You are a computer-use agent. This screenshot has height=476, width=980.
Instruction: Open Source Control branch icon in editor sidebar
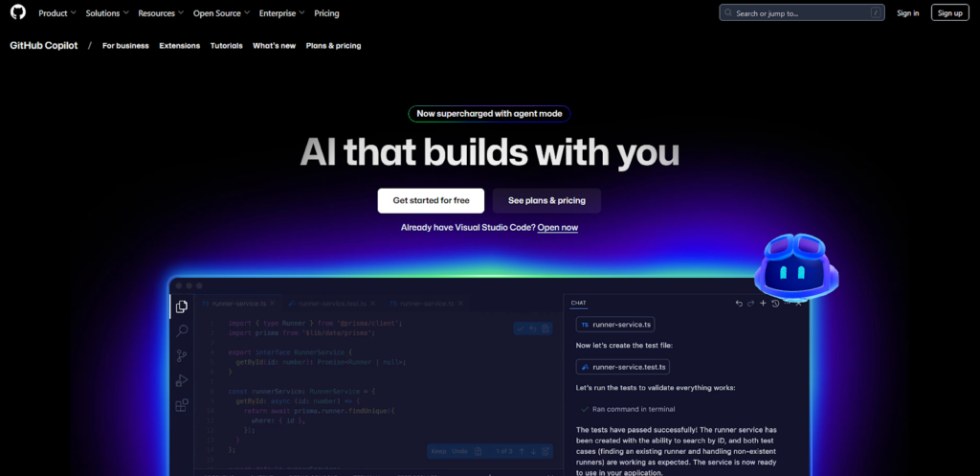click(x=182, y=356)
